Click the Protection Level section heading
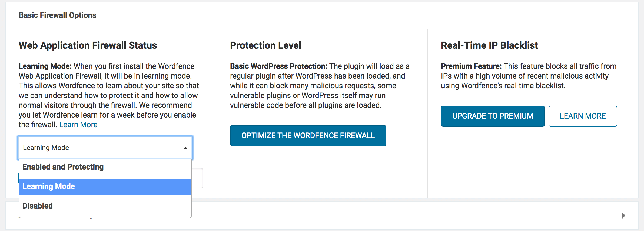The width and height of the screenshot is (644, 231). (265, 45)
